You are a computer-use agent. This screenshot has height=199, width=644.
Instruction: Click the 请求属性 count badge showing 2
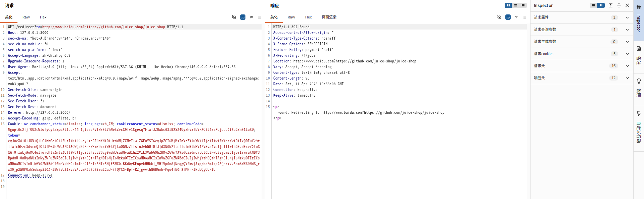(x=614, y=17)
